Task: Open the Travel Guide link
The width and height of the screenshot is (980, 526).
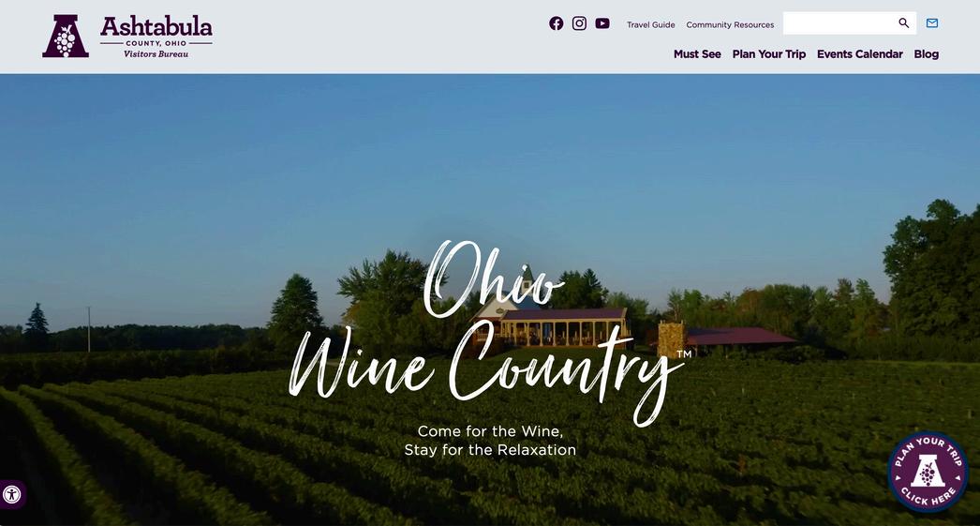Action: pos(650,25)
